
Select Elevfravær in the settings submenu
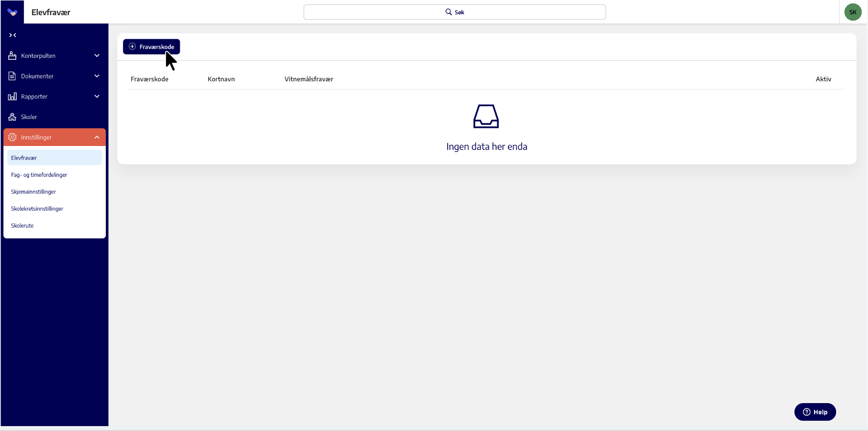(x=24, y=158)
